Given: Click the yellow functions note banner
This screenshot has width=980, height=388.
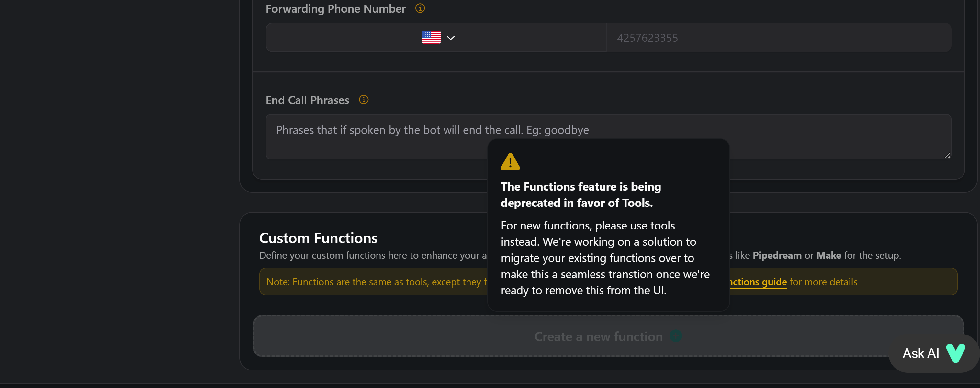Looking at the screenshot, I should click(x=377, y=282).
